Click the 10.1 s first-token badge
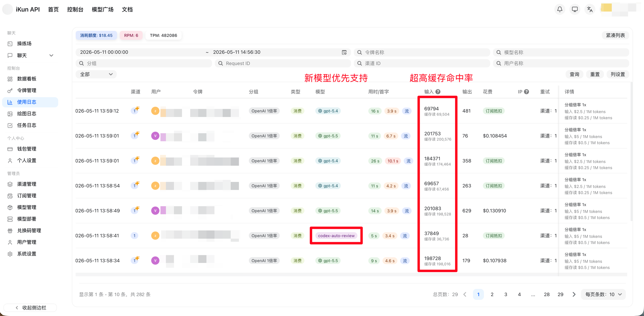Screen dimensions: 644x316 coord(393,161)
